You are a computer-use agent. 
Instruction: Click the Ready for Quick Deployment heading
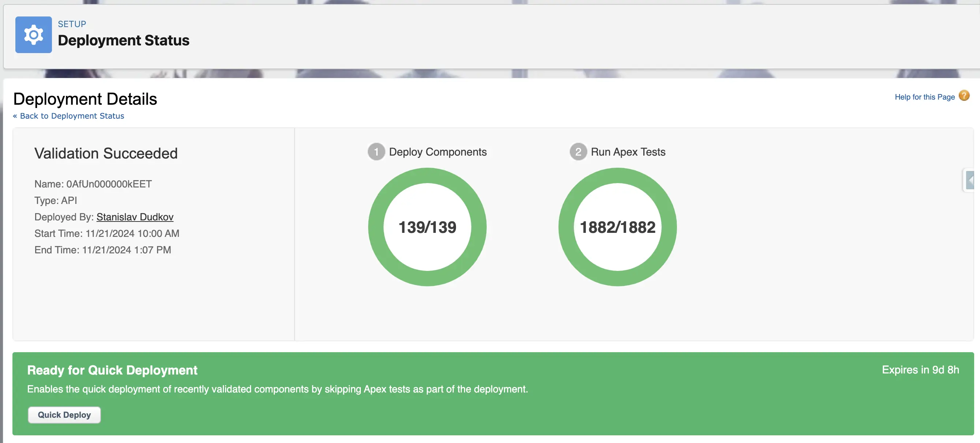click(112, 370)
